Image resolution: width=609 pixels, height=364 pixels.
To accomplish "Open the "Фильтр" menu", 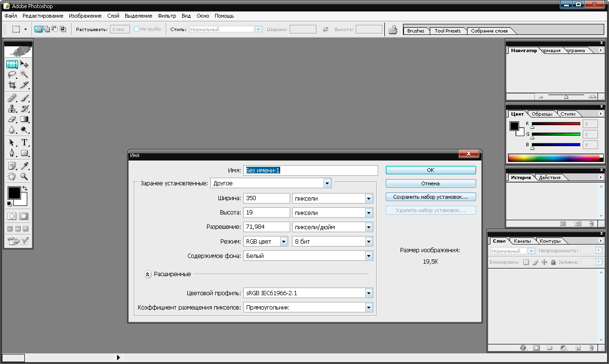I will pyautogui.click(x=167, y=16).
